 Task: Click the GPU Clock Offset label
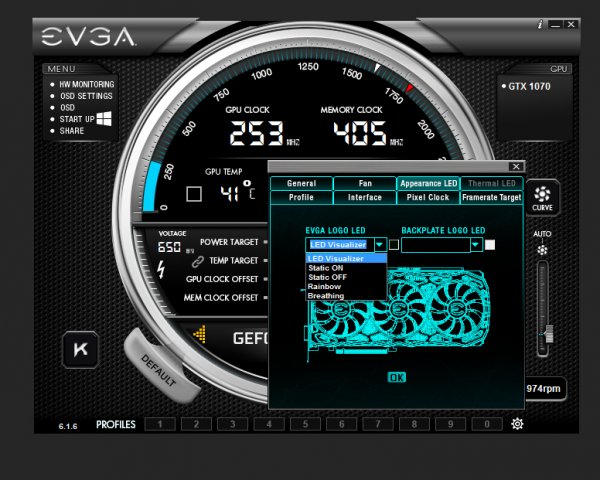(x=222, y=279)
